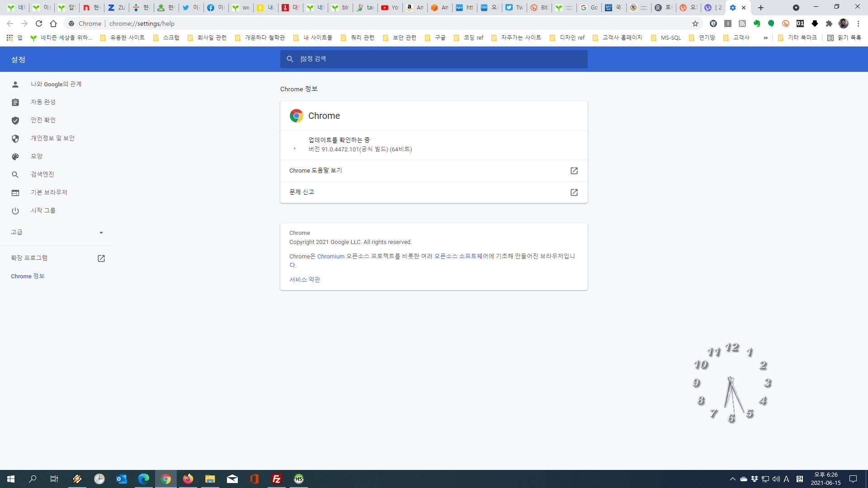
Task: Open the reading list button
Action: (x=844, y=38)
